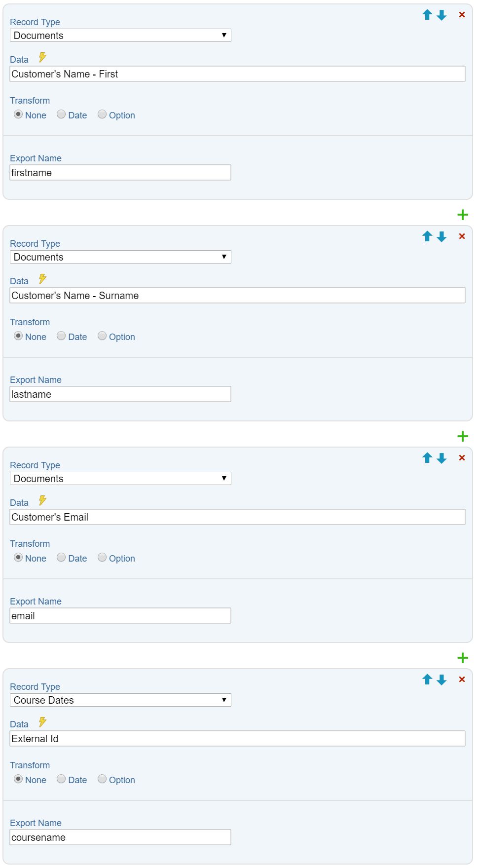Click the coursename export name field
Screen dimensions: 479x868
(x=120, y=837)
